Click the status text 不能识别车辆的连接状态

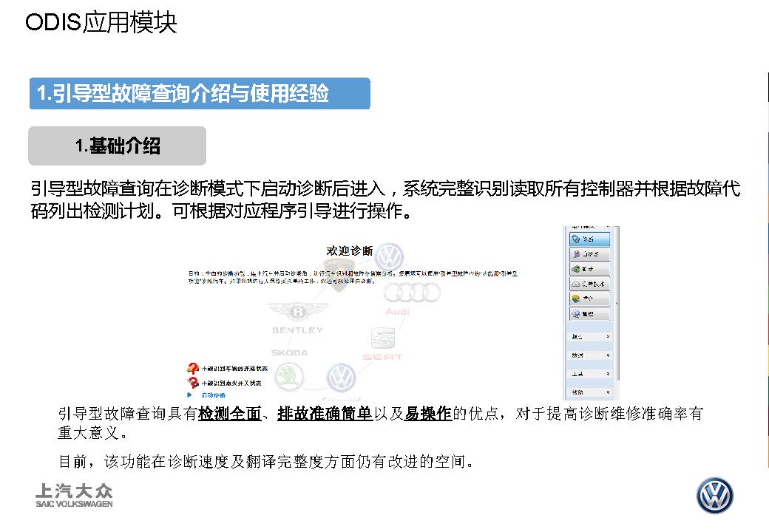tap(234, 369)
